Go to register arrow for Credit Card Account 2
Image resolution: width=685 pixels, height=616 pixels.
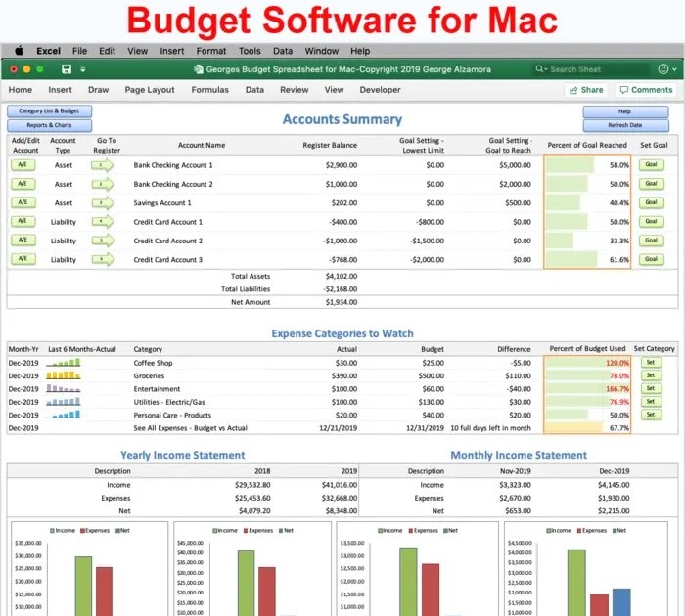103,241
